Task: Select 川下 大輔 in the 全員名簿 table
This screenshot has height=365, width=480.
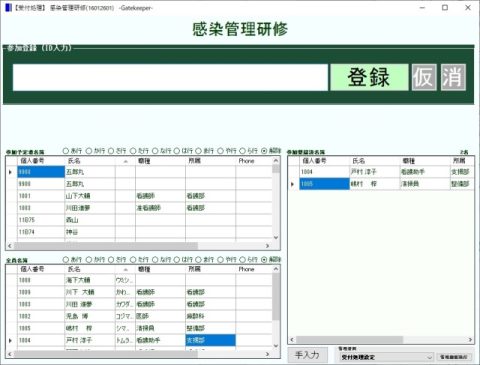Action: coord(90,292)
